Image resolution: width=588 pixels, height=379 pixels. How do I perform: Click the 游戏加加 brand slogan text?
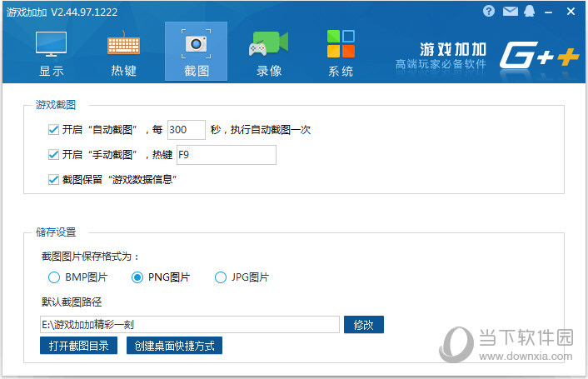[x=441, y=64]
